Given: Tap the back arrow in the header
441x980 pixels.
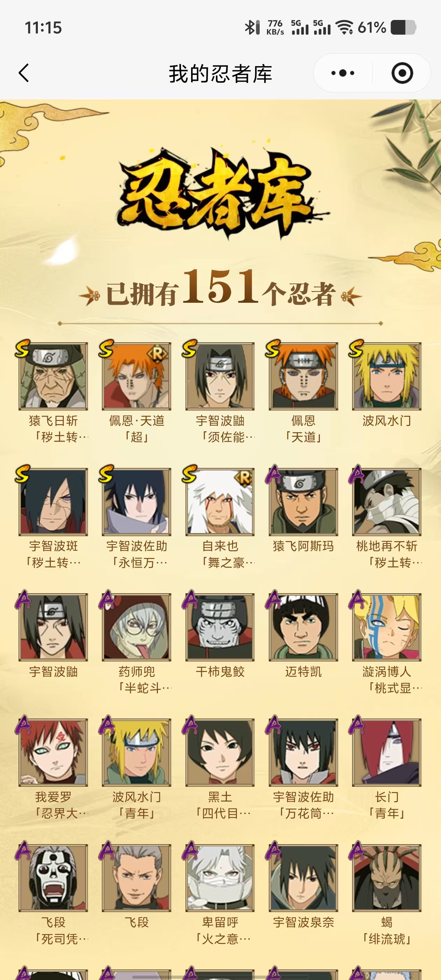Looking at the screenshot, I should [x=24, y=73].
